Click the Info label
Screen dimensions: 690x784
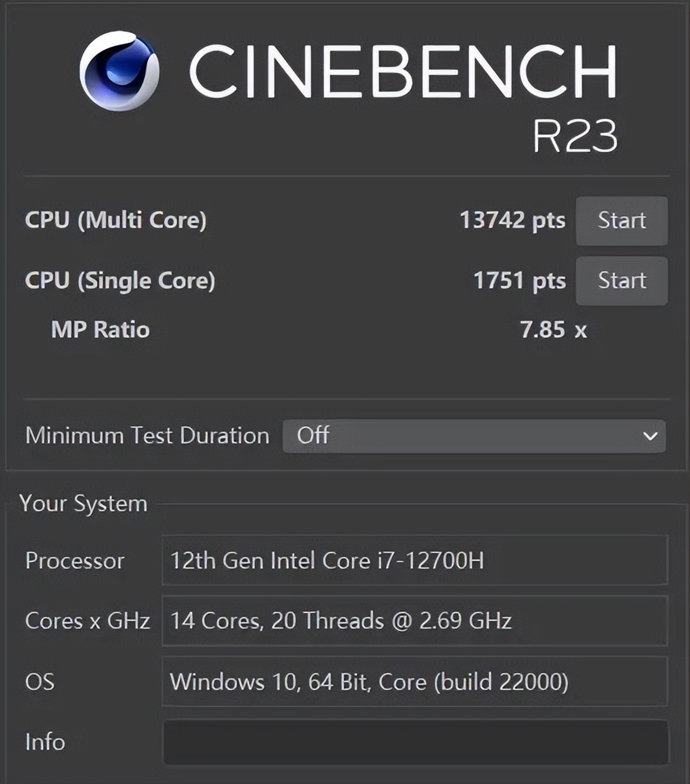45,742
